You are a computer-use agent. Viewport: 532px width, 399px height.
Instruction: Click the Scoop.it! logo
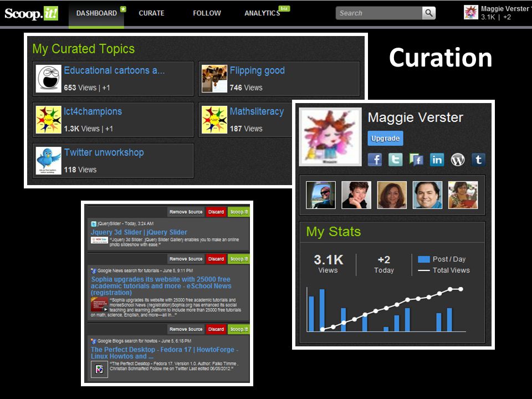(x=31, y=13)
